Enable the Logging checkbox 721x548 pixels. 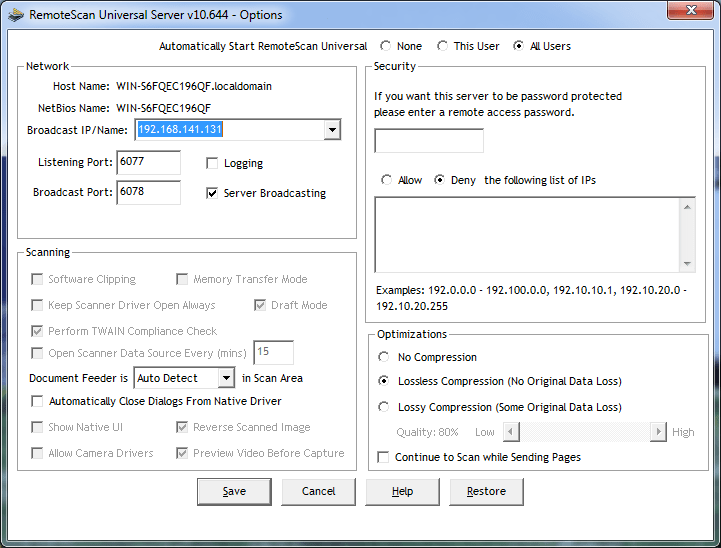coord(212,163)
